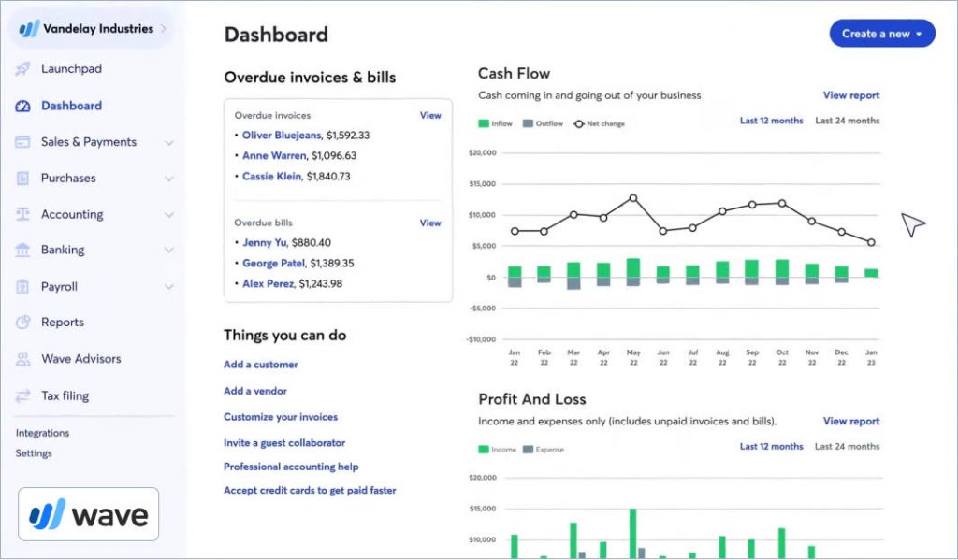Click the Sales & Payments card icon

(x=23, y=142)
